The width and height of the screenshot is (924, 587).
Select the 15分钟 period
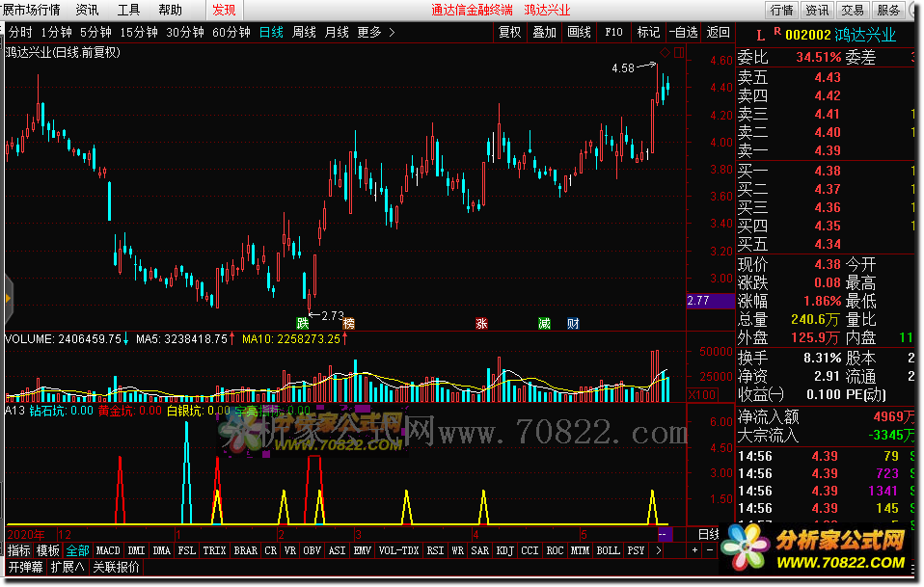pyautogui.click(x=139, y=33)
